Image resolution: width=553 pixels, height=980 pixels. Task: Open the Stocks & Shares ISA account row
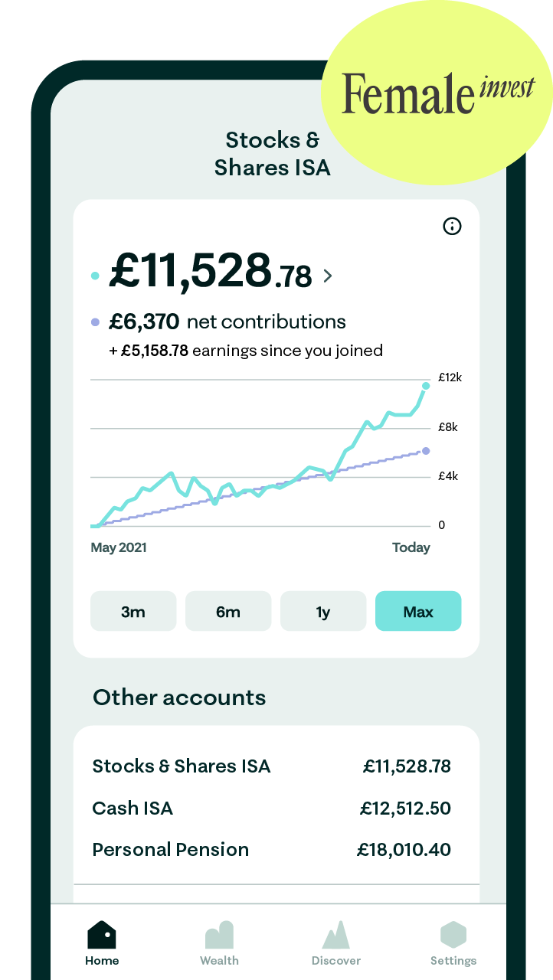[271, 766]
